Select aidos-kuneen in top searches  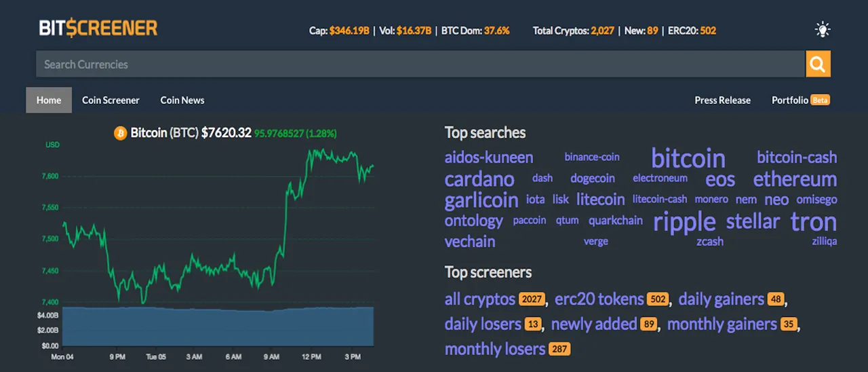(489, 157)
